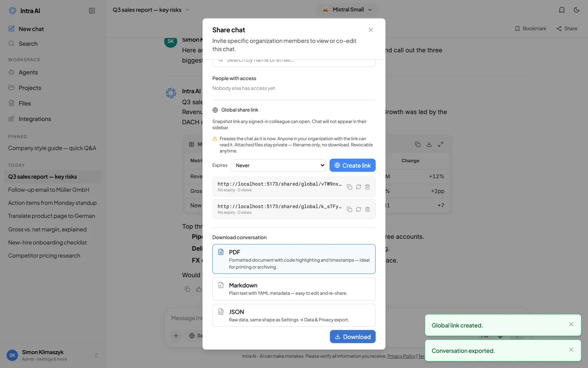Open chat Gross vs. net margin, explained
The width and height of the screenshot is (588, 368).
click(53, 229)
